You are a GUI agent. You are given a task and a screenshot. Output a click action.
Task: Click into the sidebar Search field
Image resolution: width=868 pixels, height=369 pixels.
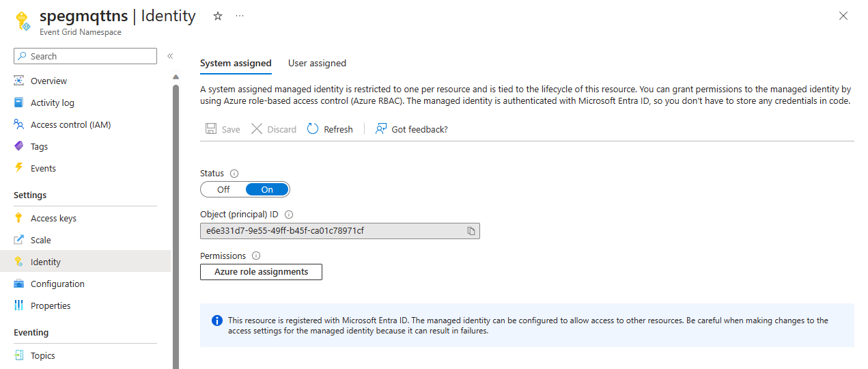(85, 56)
